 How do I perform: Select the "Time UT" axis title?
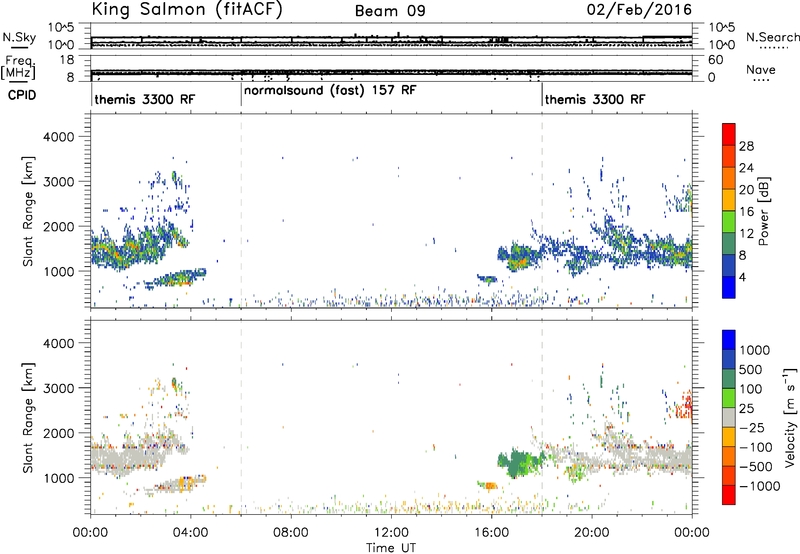pos(391,548)
